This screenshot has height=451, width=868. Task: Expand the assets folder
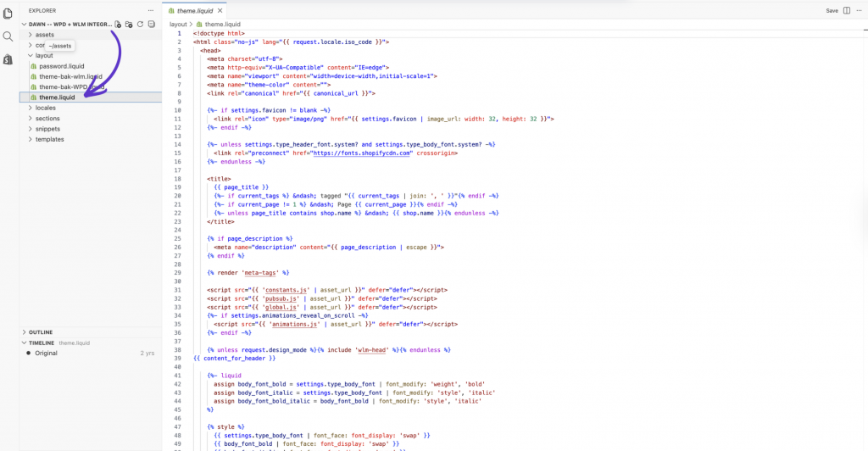31,35
